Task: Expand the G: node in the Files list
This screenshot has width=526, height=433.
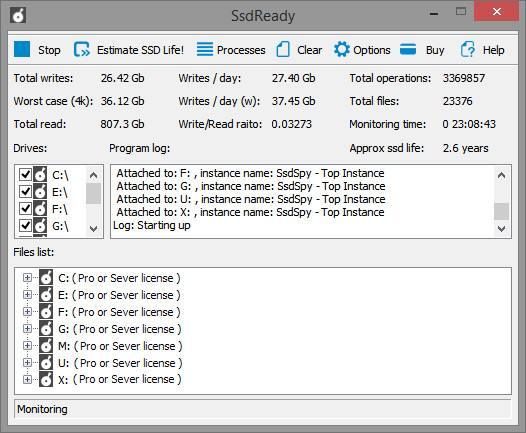Action: click(27, 329)
